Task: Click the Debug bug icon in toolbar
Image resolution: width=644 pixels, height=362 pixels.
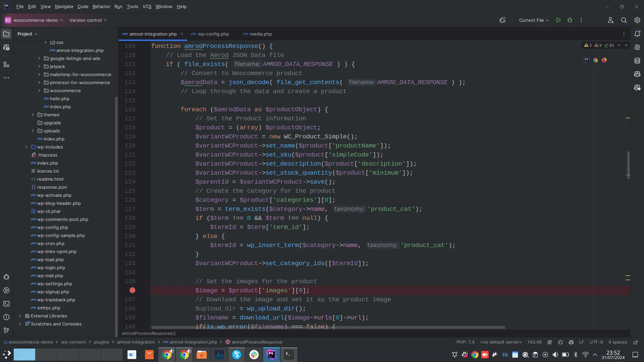Action: point(570,20)
